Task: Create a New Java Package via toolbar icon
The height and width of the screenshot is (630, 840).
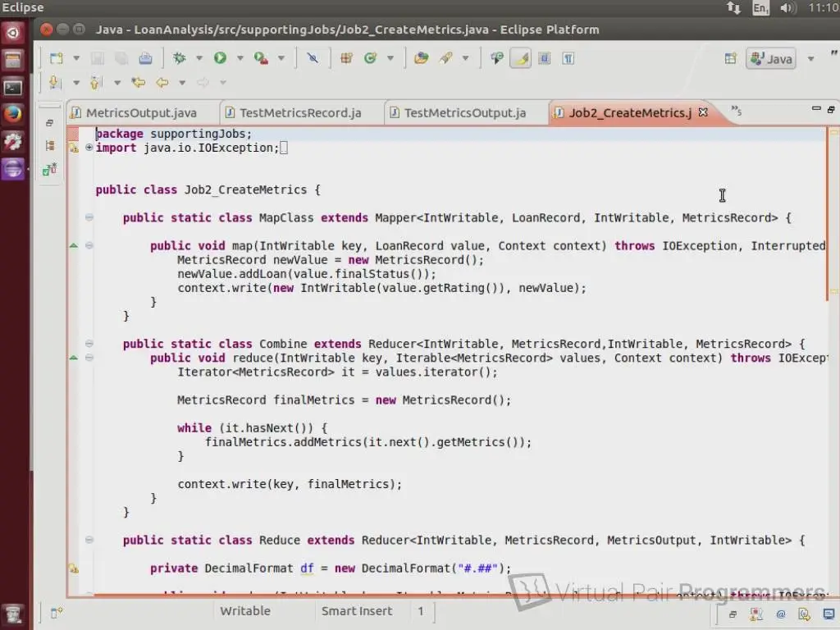Action: (346, 58)
